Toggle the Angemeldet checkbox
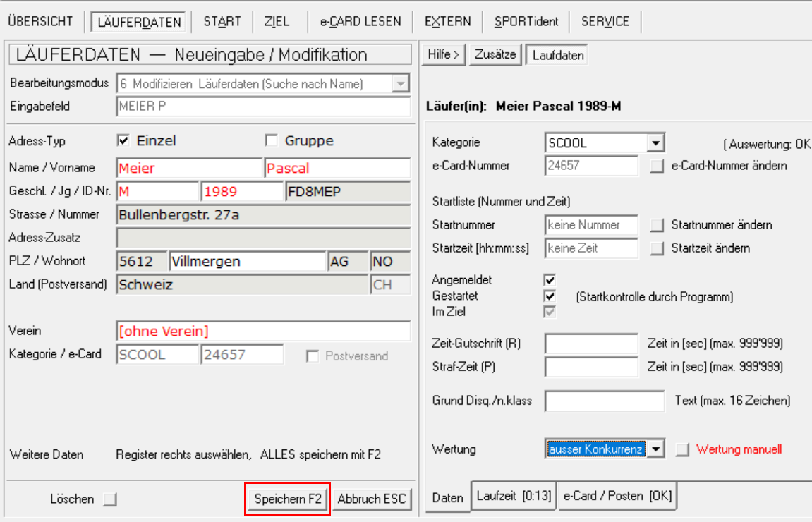 click(x=550, y=280)
